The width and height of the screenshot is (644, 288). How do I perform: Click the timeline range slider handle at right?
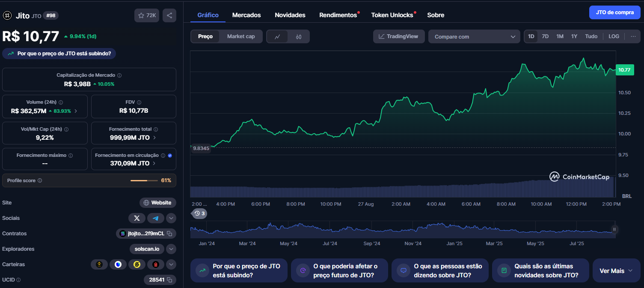pos(614,229)
